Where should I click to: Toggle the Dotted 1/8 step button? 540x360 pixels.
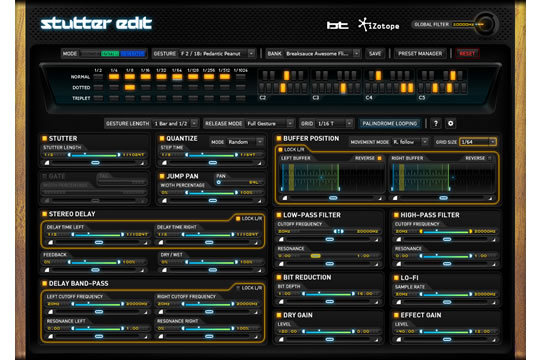click(x=129, y=88)
